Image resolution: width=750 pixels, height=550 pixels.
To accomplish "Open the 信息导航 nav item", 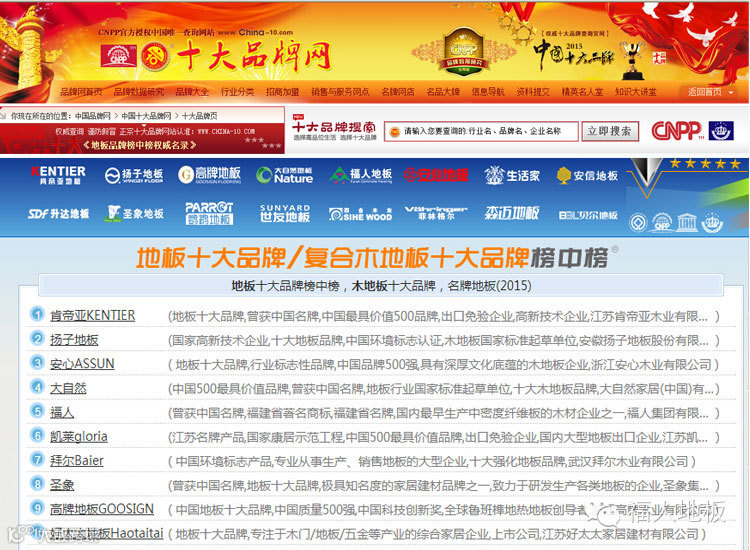I will [x=488, y=92].
